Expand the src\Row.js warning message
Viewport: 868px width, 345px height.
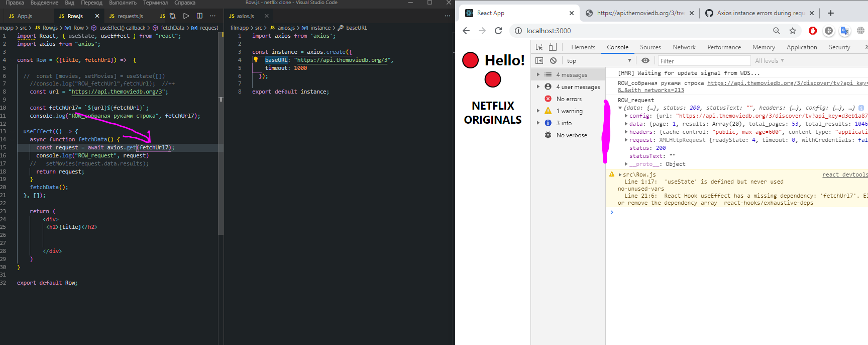[x=620, y=175]
